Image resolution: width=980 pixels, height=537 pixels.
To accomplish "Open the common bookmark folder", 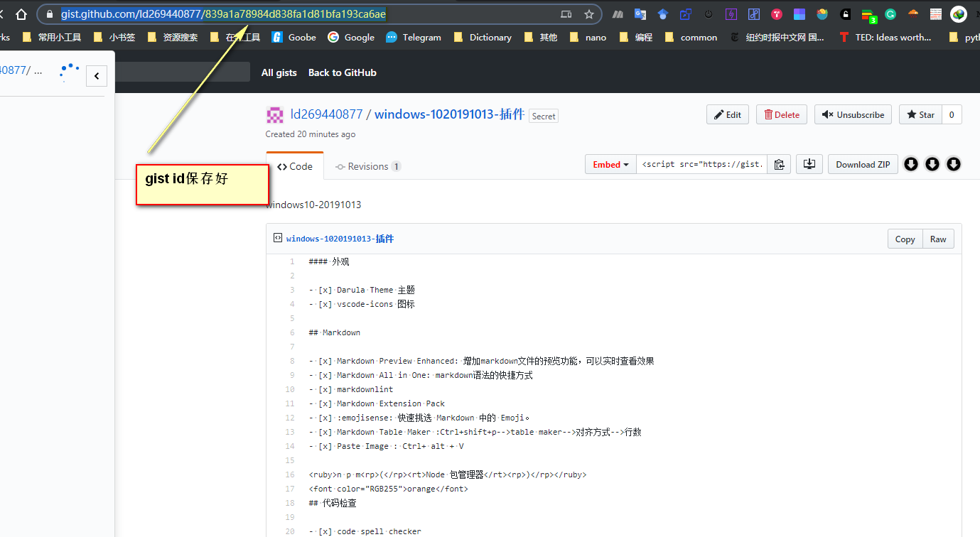I will [x=691, y=37].
